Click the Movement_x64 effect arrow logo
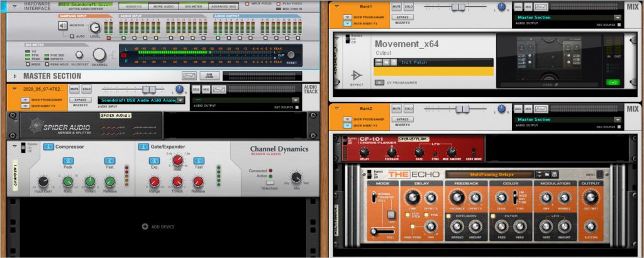This screenshot has height=258, width=644. click(x=357, y=76)
